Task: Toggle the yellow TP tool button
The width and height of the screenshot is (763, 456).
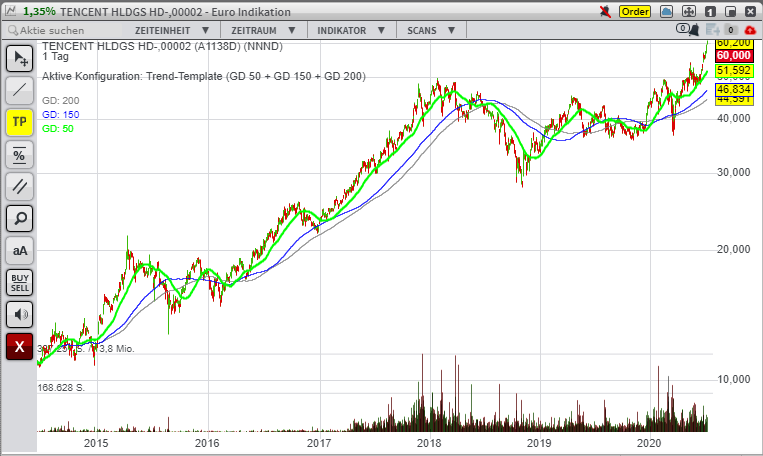Action: pyautogui.click(x=19, y=122)
